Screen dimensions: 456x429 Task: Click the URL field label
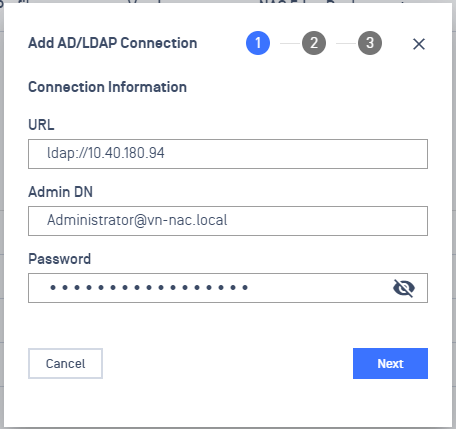click(x=41, y=125)
